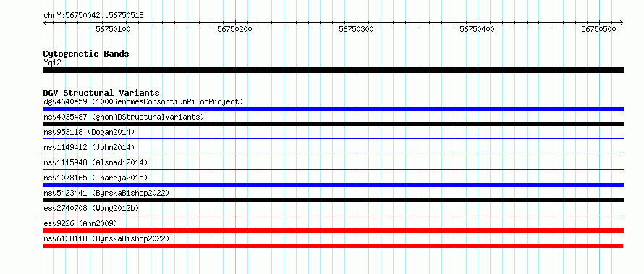The height and width of the screenshot is (274, 644).
Task: Click the black bar under nsv4035487
Action: [x=333, y=124]
